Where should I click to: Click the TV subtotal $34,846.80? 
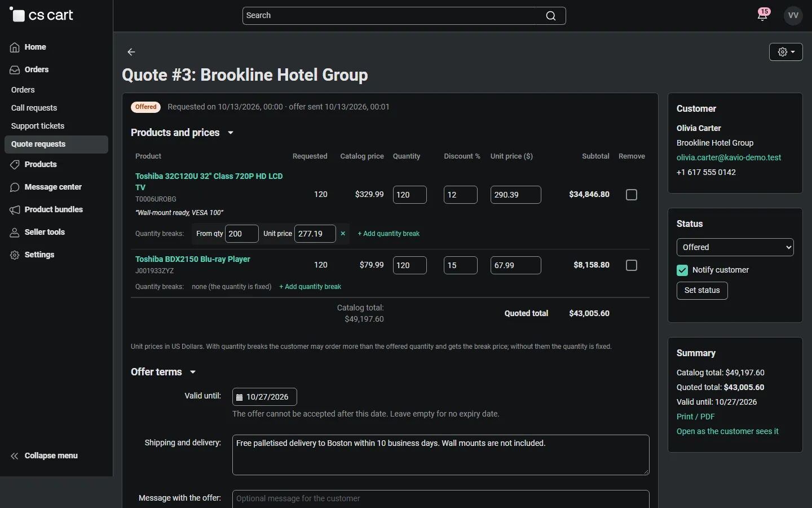click(x=589, y=194)
